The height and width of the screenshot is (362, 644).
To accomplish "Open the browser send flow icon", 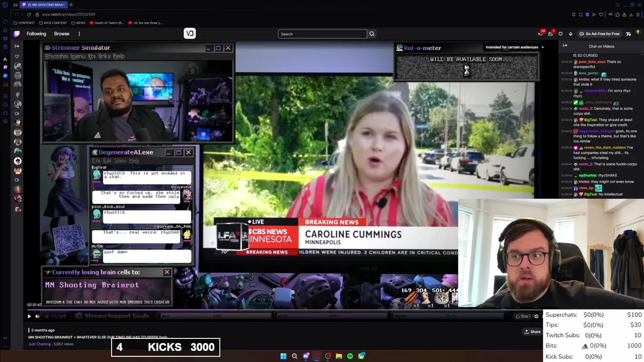I will click(594, 15).
